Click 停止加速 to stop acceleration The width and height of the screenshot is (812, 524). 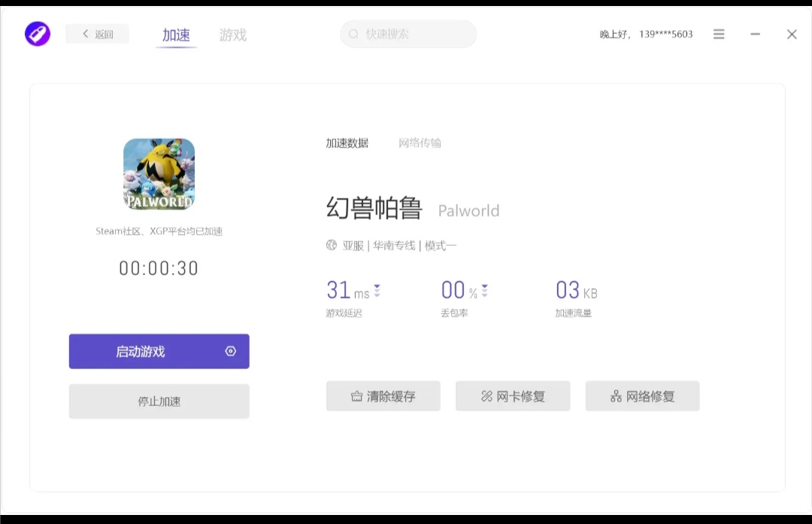click(x=159, y=401)
